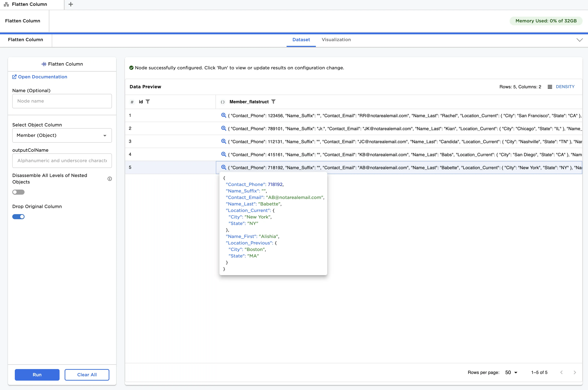
Task: Click row 4 cell containing KB@notarealemail.com
Action: (399, 154)
